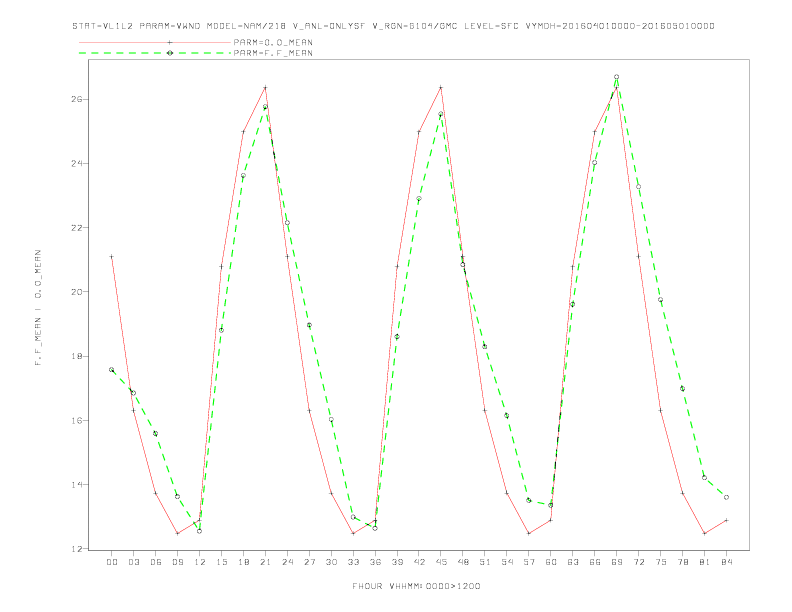Select the STAT=VL1L2 chart title line
The height and width of the screenshot is (612, 792).
[393, 26]
